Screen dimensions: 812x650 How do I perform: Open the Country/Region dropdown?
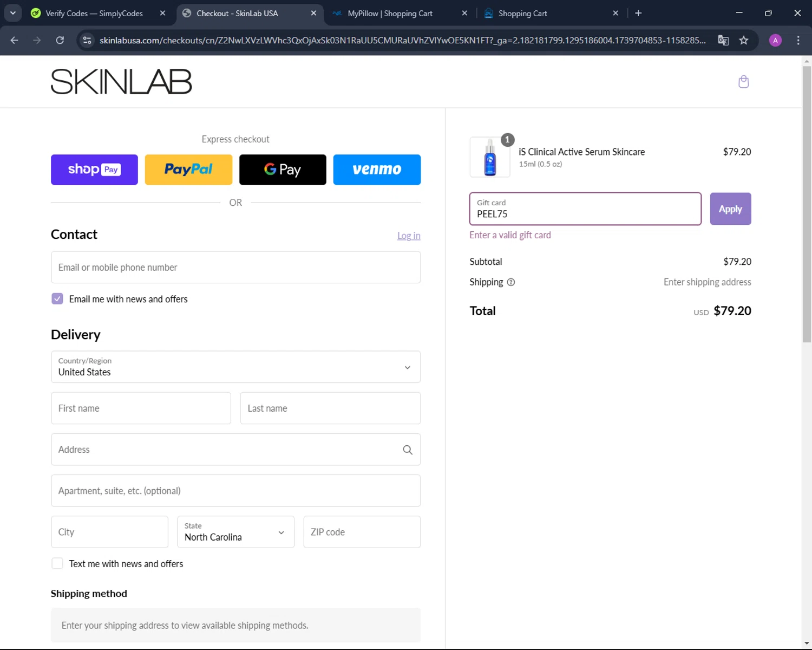[235, 367]
